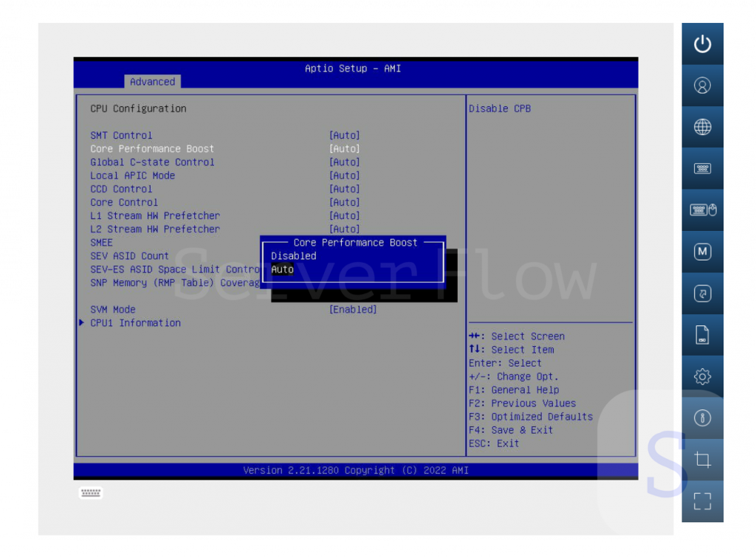Switch to the Advanced tab
This screenshot has height=557, width=756.
tap(152, 82)
